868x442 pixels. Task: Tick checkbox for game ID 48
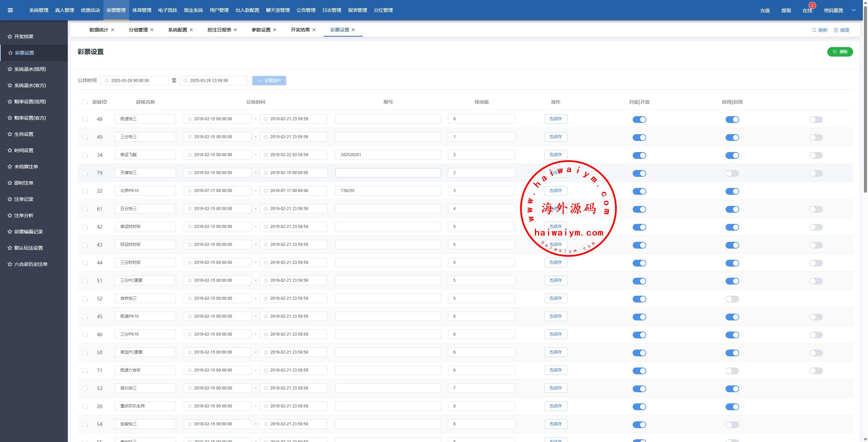tap(85, 119)
